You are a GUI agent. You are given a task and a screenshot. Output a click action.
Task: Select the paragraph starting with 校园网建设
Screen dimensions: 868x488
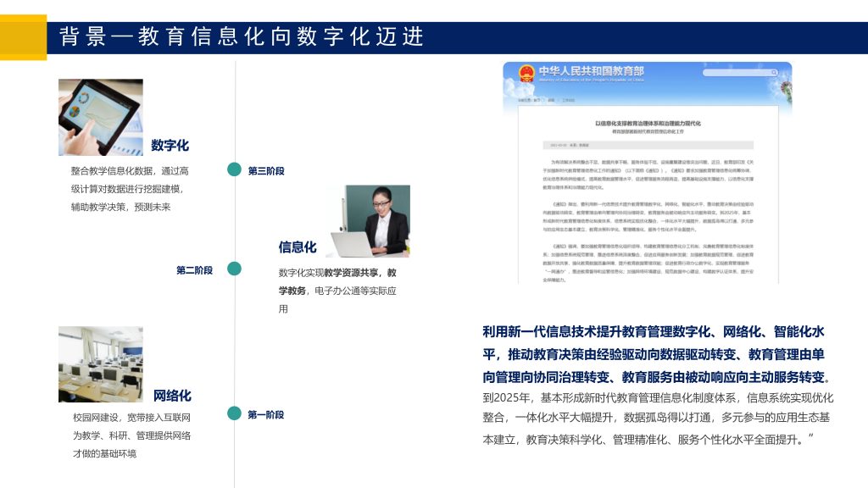click(x=131, y=435)
